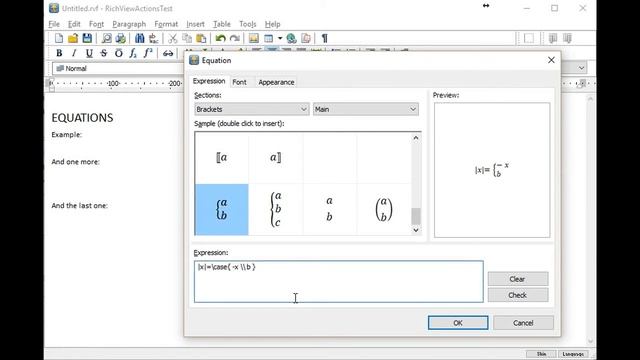
Task: Select the unbracketed a over b sample
Action: 329,209
